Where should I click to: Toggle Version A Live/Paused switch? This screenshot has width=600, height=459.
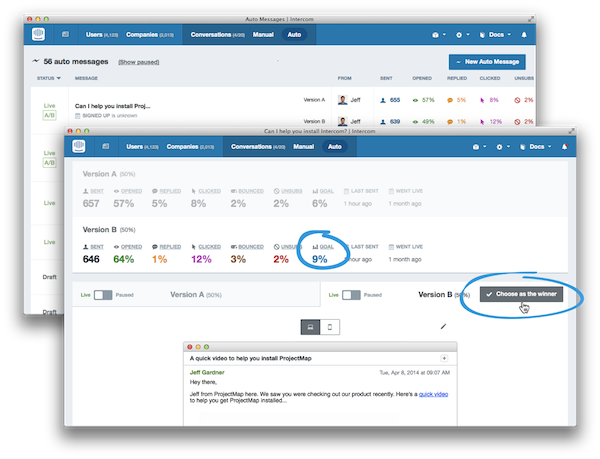coord(103,295)
